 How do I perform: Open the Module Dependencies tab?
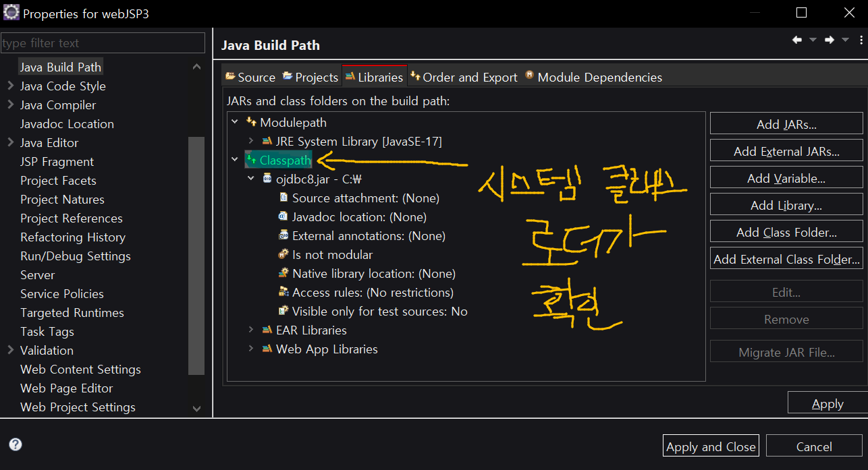tap(594, 77)
